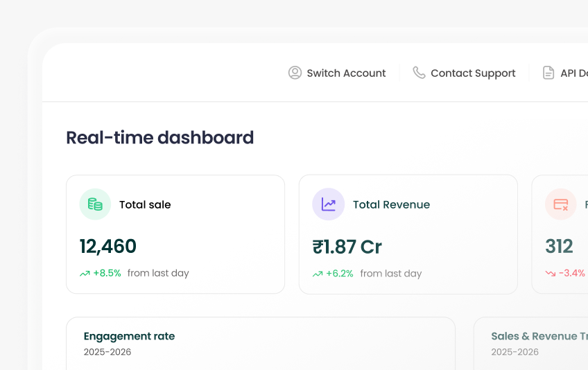This screenshot has height=370, width=588.
Task: Open the Contact Support link
Action: pos(465,73)
